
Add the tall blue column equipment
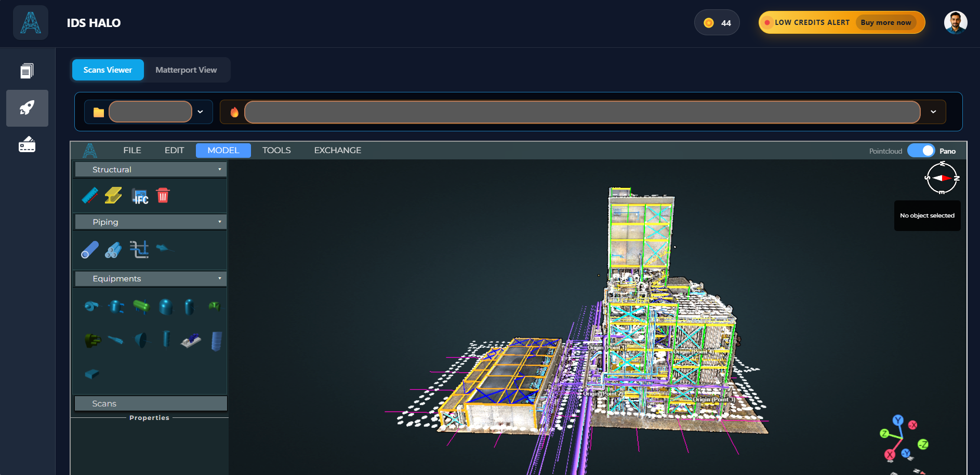click(217, 341)
